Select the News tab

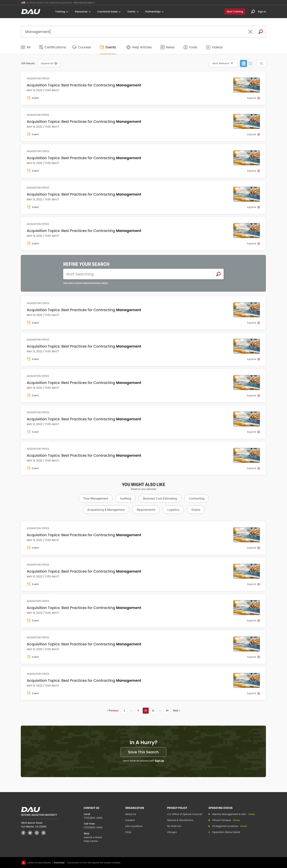(168, 47)
